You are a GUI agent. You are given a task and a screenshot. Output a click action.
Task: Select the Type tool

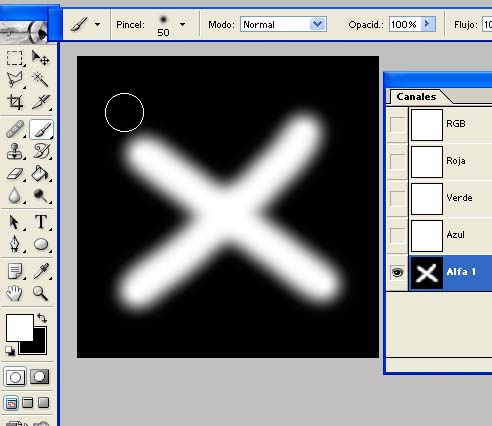41,222
